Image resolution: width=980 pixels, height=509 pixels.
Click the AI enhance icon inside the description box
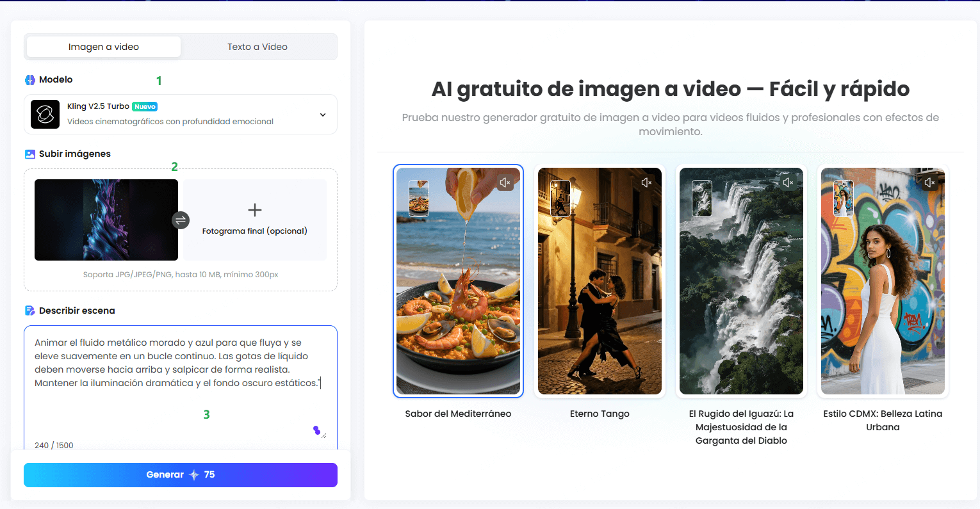[317, 431]
